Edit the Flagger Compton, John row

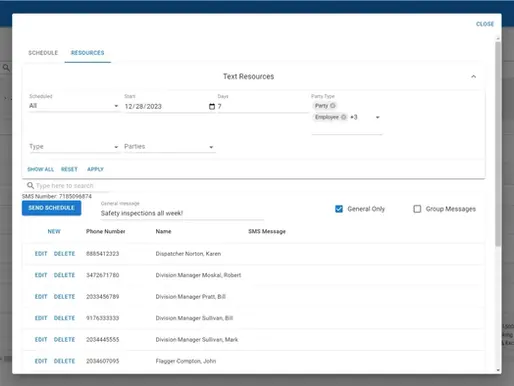click(x=41, y=361)
